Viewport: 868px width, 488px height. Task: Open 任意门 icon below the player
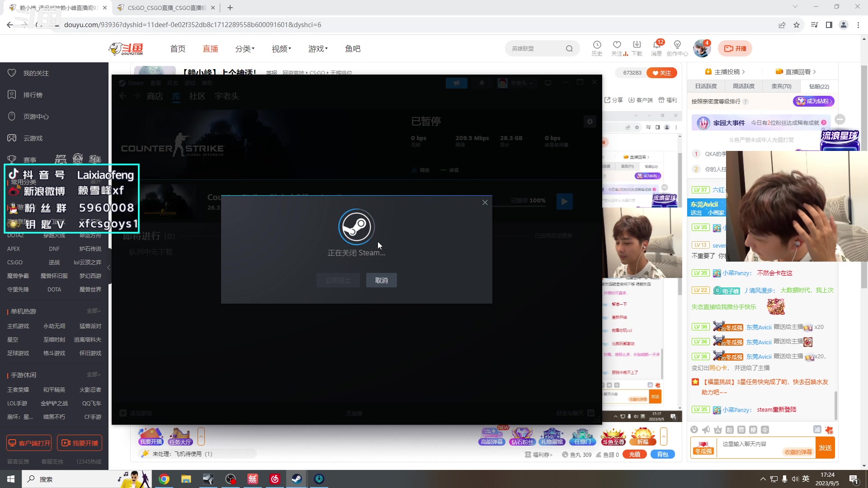582,436
